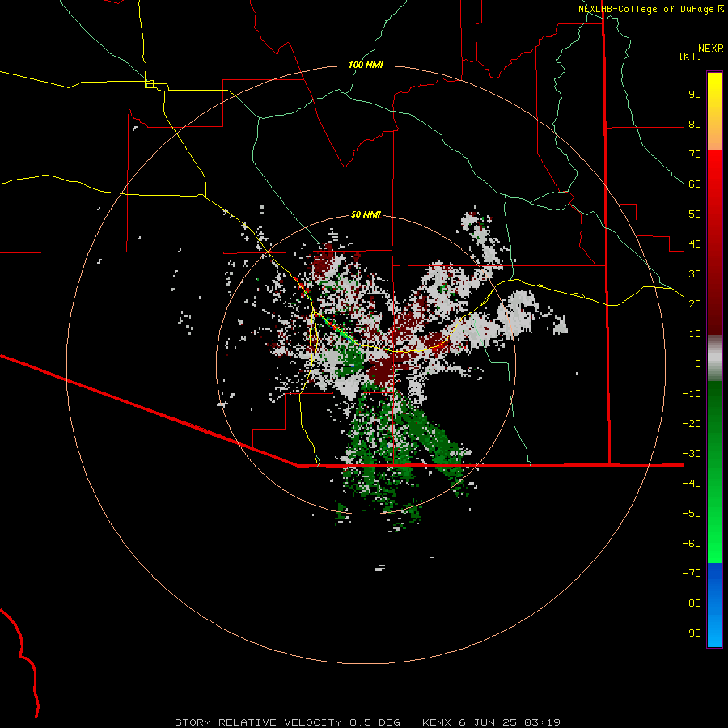
Task: Click the 70 value on velocity scale
Action: point(695,154)
